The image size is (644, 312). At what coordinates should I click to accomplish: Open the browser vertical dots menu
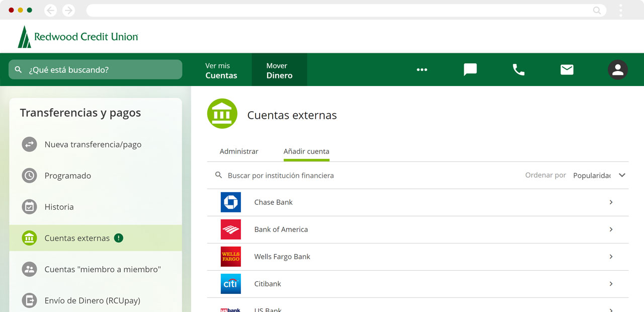point(621,10)
